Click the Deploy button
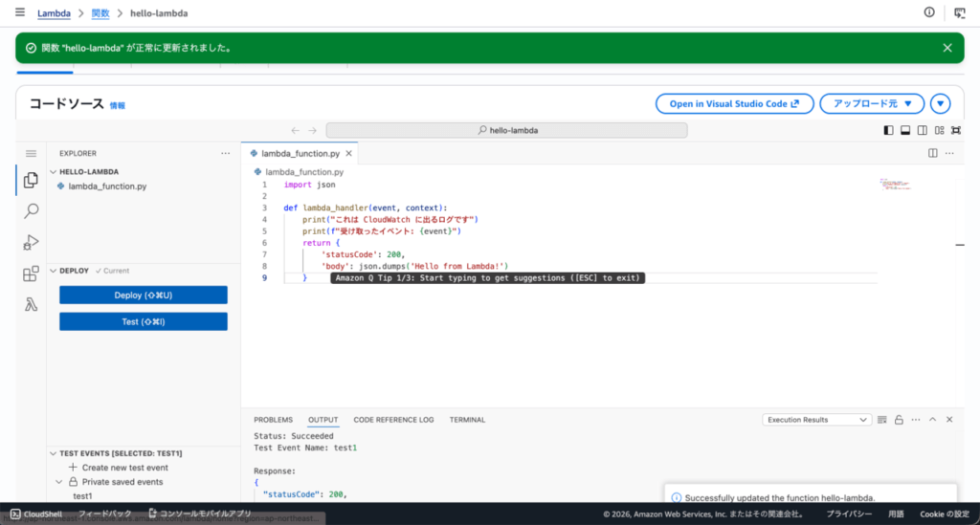 point(144,295)
